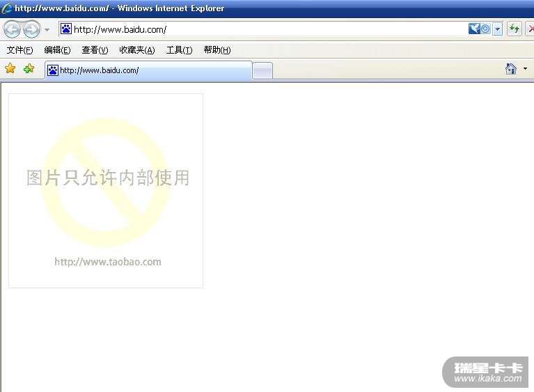Viewport: 534px width, 392px height.
Task: Click the blocked Taobao placeholder image
Action: tap(106, 191)
